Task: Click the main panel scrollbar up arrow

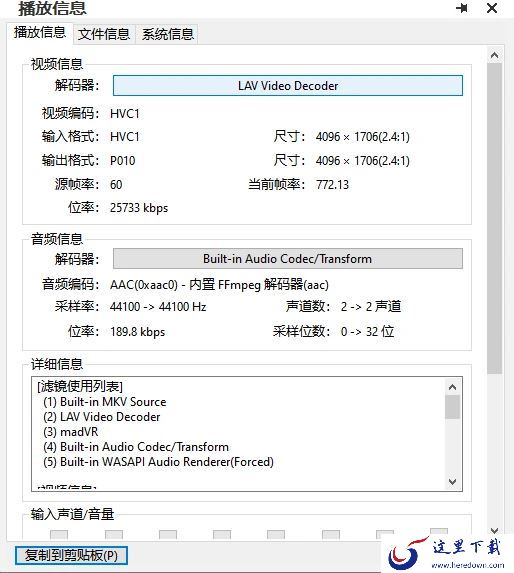Action: [x=494, y=55]
